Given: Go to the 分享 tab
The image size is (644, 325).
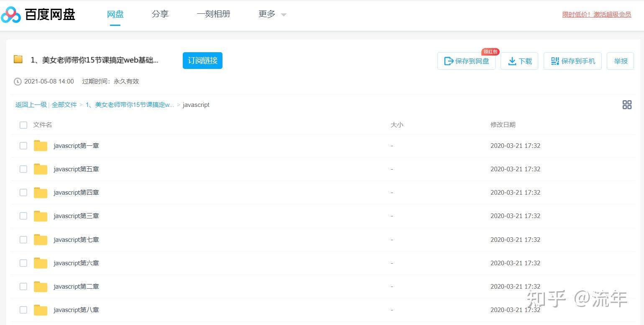Looking at the screenshot, I should [160, 14].
